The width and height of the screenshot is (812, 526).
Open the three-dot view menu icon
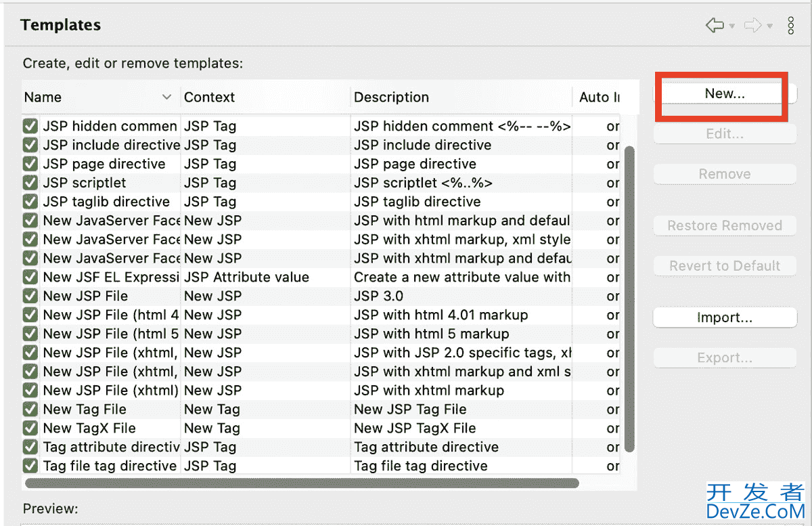point(791,26)
